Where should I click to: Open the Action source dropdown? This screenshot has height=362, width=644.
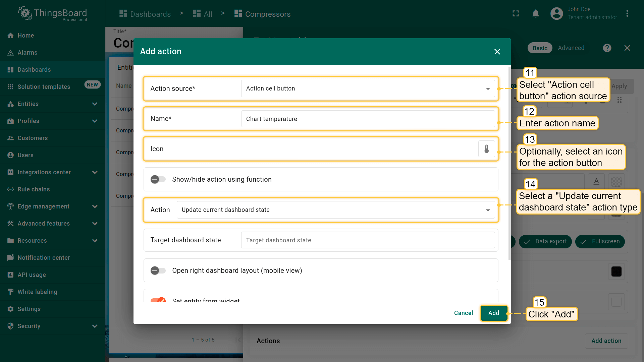368,88
